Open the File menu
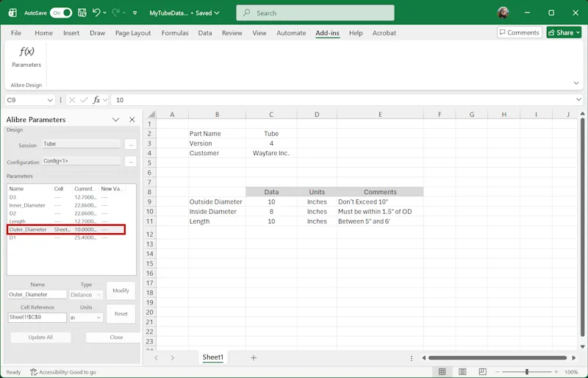This screenshot has height=378, width=588. tap(16, 33)
